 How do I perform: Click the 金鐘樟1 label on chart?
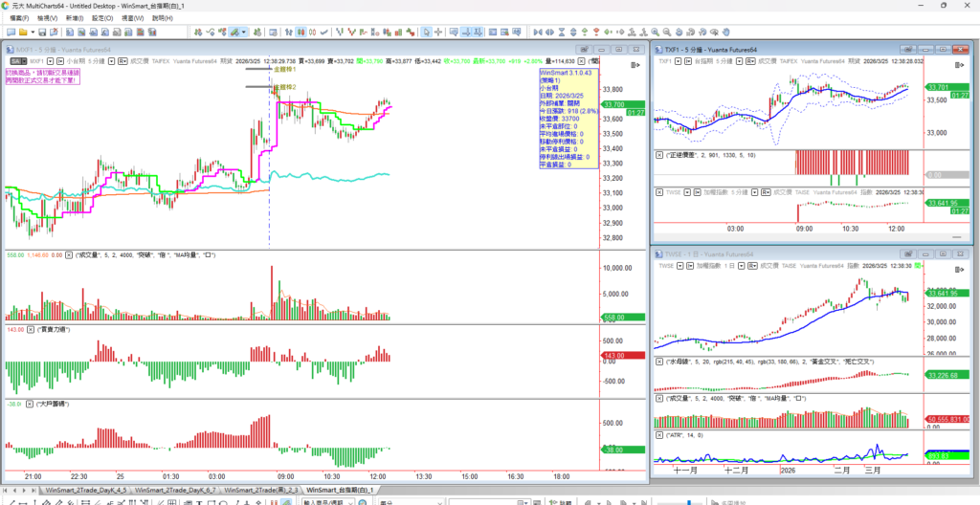pyautogui.click(x=286, y=70)
